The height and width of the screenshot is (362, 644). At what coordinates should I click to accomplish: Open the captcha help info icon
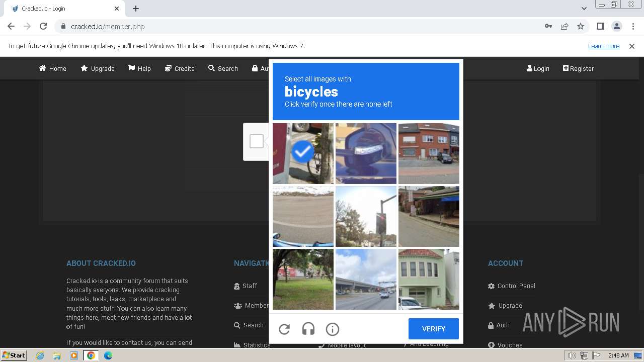click(333, 329)
